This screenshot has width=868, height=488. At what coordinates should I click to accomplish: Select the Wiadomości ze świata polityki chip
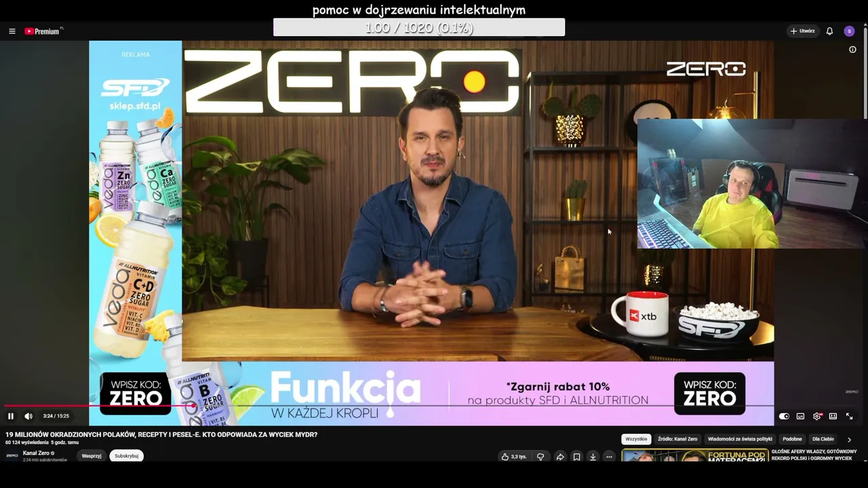[740, 439]
